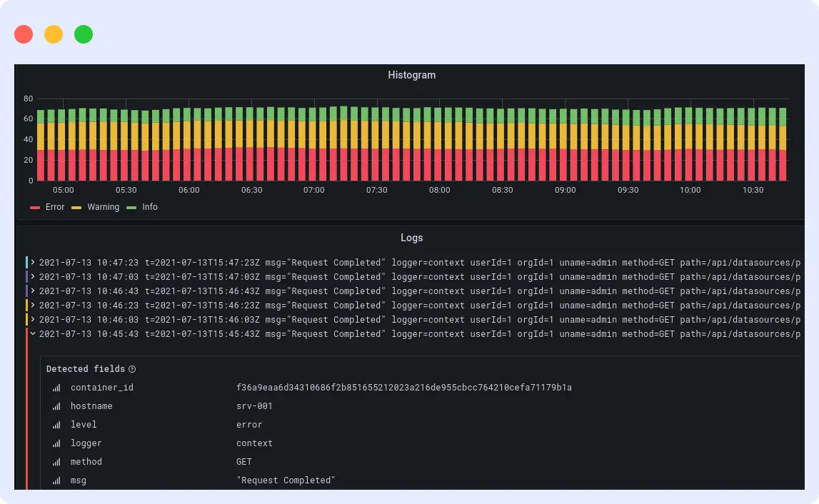
Task: Expand the 10:47:23 log row
Action: pyautogui.click(x=33, y=262)
